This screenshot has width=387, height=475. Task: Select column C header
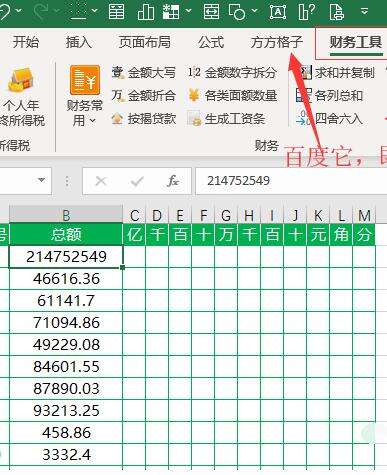pyautogui.click(x=134, y=215)
